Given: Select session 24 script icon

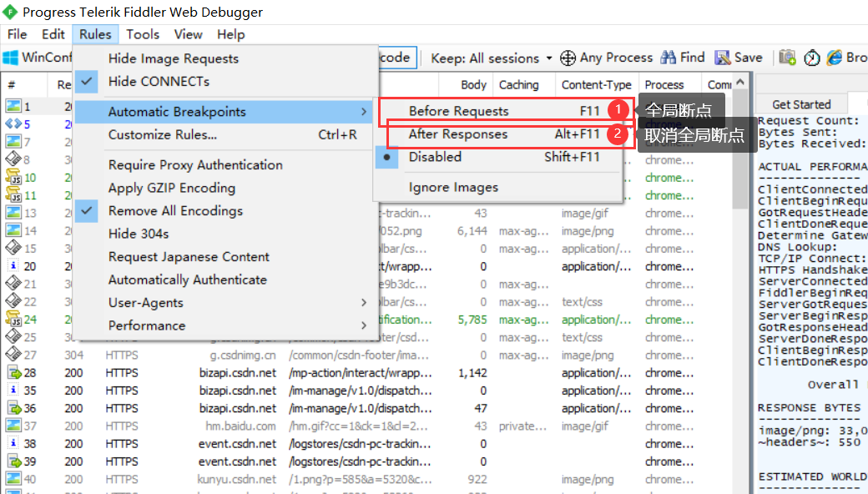Looking at the screenshot, I should pos(13,319).
